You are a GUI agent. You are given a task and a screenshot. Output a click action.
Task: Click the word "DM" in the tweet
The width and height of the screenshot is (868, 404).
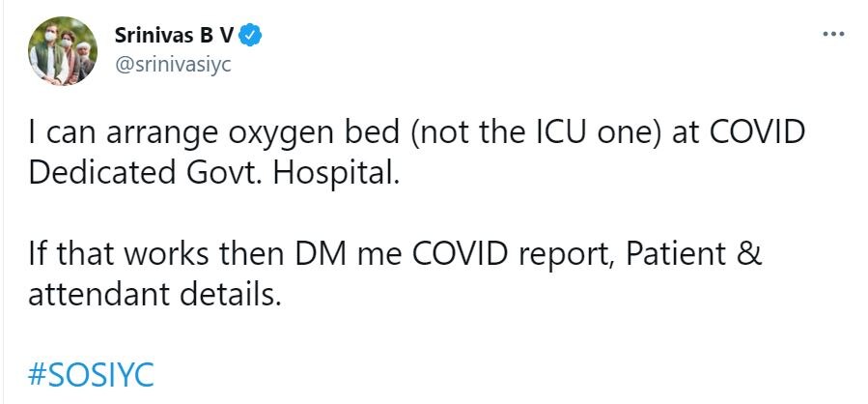click(315, 255)
